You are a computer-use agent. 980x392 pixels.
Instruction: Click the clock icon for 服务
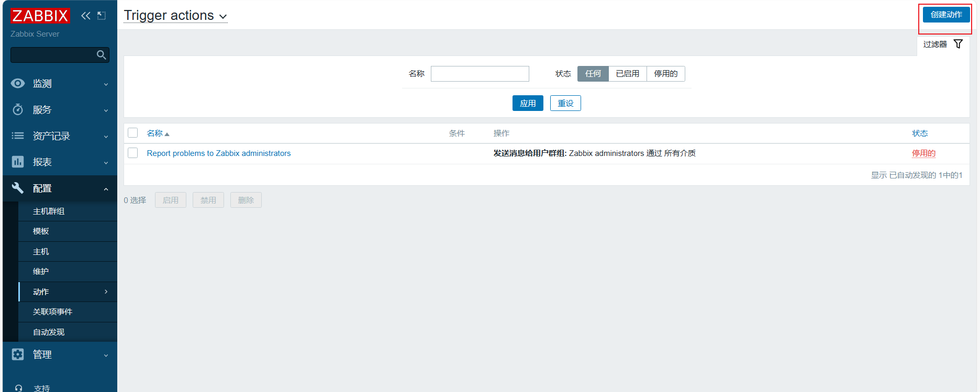[18, 109]
